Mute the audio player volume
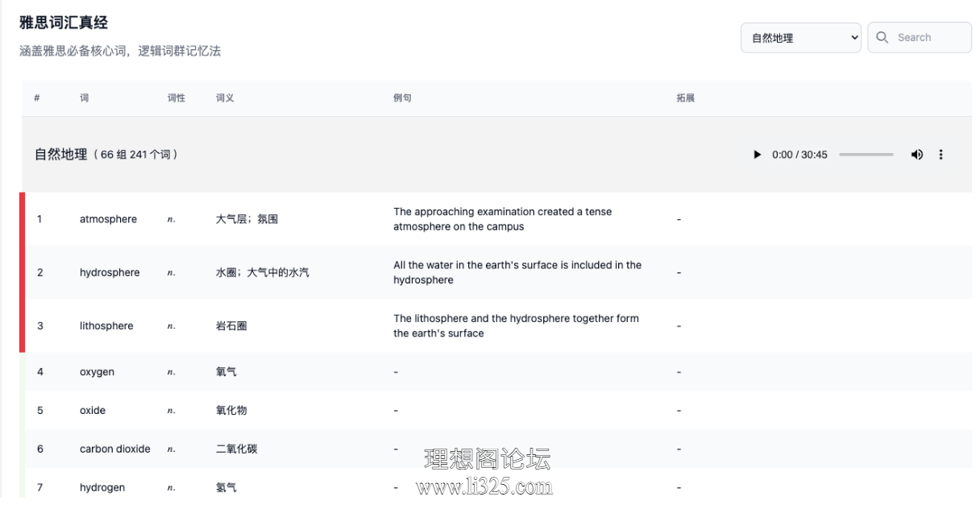 point(916,155)
